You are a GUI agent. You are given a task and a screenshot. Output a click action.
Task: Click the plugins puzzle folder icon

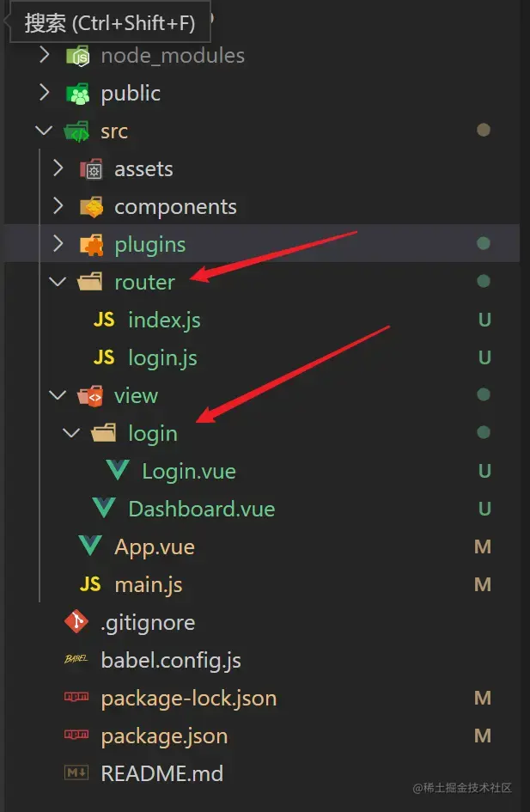pos(92,245)
